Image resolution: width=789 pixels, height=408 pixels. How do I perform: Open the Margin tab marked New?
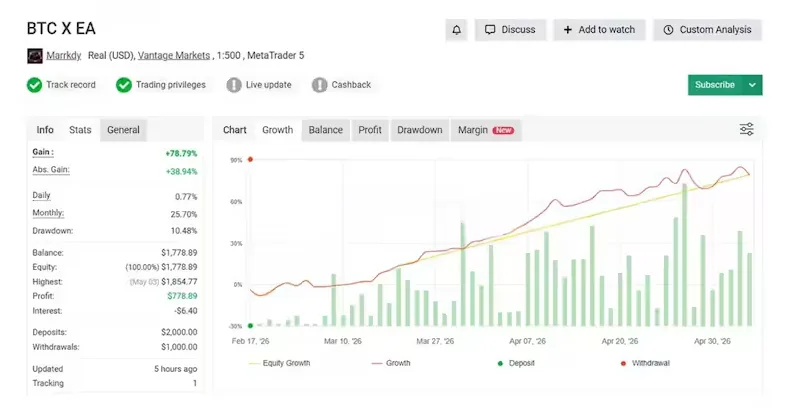click(486, 130)
